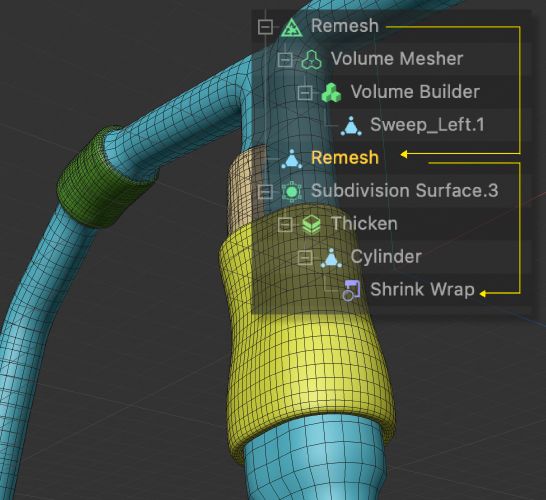
Task: Collapse the Volume Mesher node
Action: (x=285, y=60)
